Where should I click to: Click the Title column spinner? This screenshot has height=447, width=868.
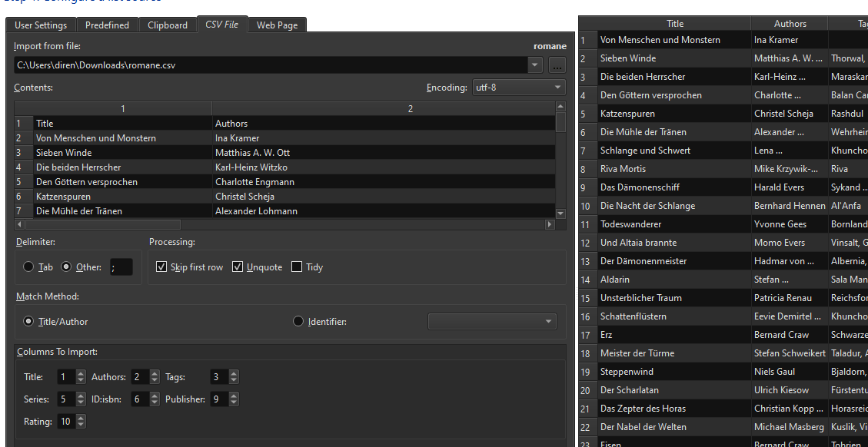[x=72, y=377]
